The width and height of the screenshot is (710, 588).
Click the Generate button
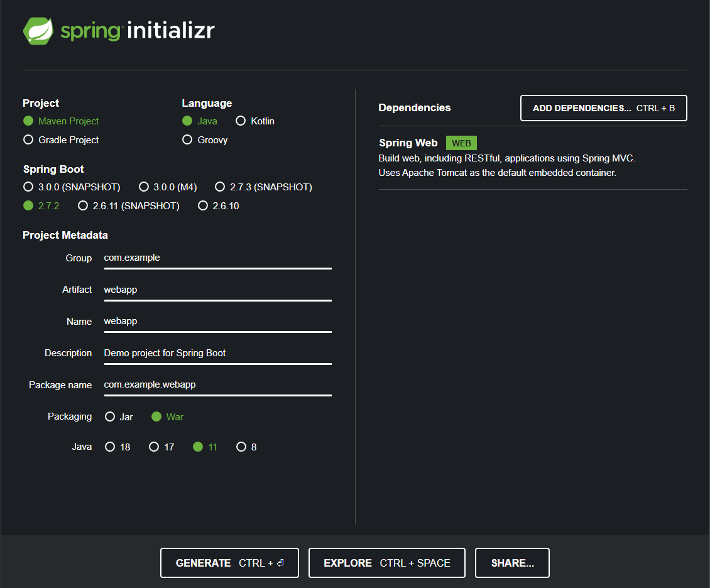coord(229,563)
